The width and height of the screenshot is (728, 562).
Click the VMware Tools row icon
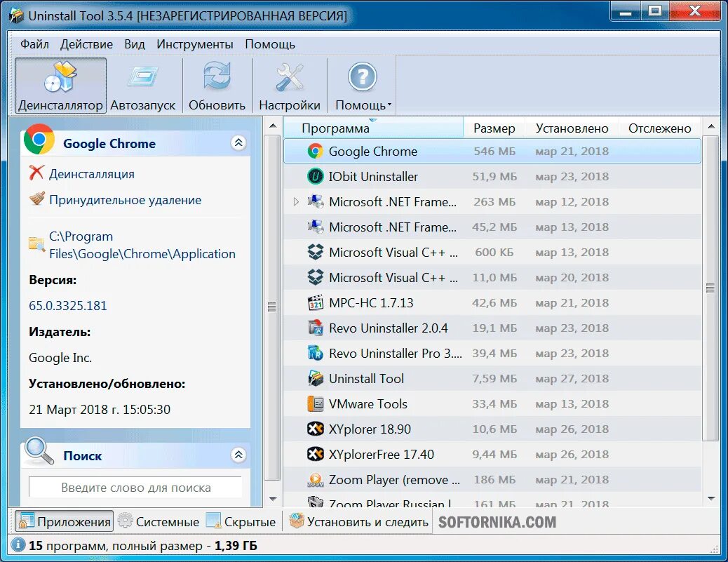[x=315, y=403]
